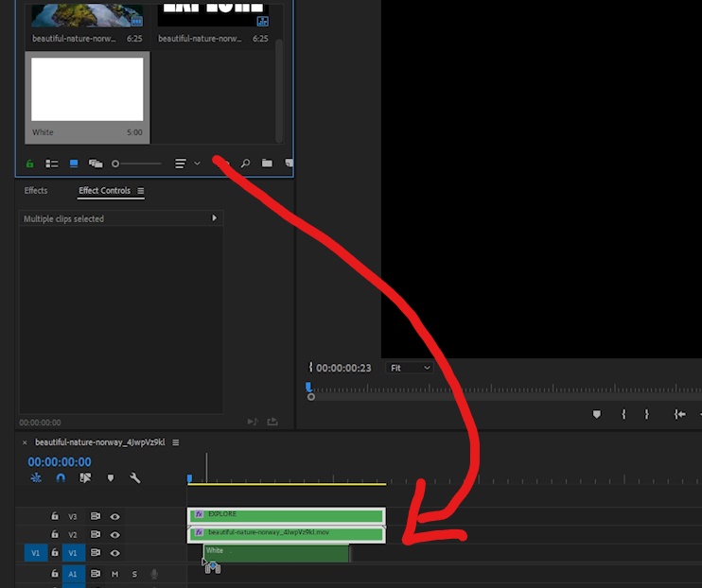Viewport: 702px width, 588px height.
Task: Click the Export Frame icon in Effect Controls
Action: [x=272, y=422]
